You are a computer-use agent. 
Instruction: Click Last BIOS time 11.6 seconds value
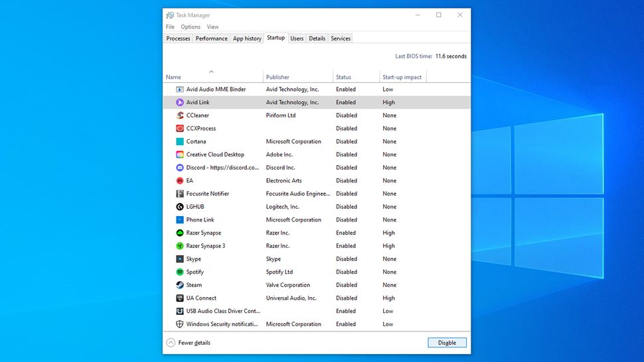click(451, 56)
